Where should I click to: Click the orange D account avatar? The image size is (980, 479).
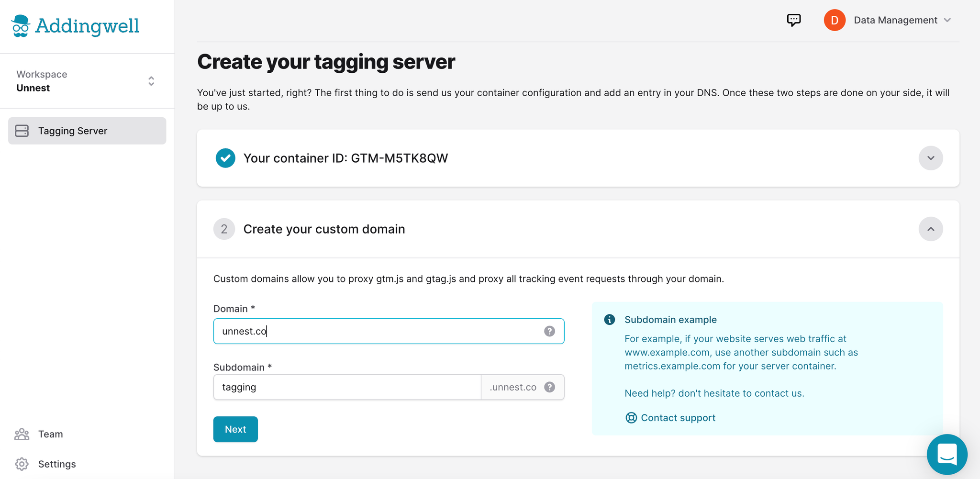point(835,20)
